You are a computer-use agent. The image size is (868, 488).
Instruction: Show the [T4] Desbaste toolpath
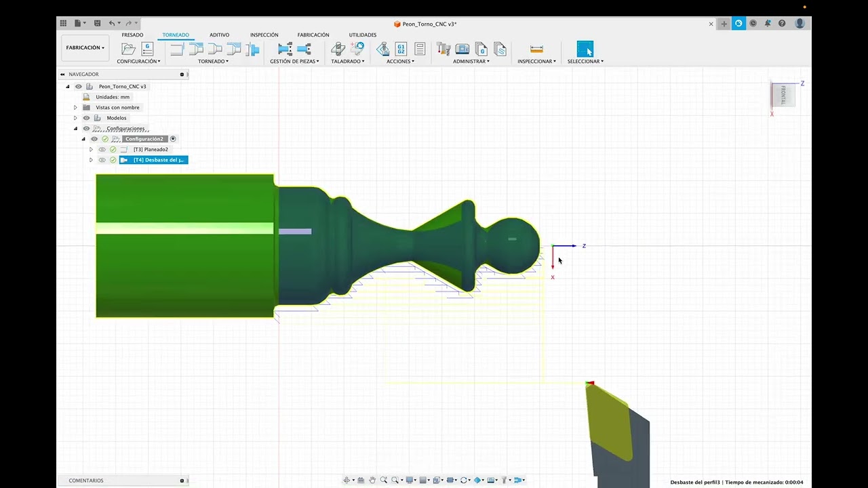coord(102,160)
